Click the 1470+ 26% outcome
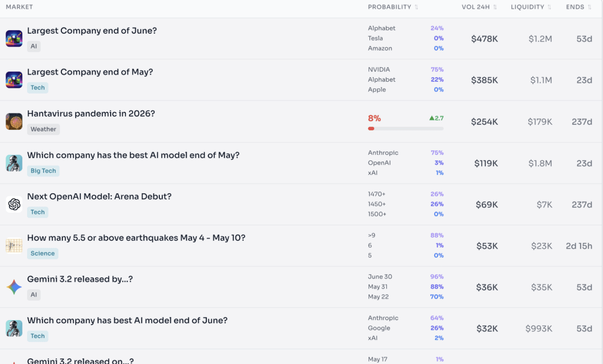Image resolution: width=603 pixels, height=364 pixels. [406, 194]
